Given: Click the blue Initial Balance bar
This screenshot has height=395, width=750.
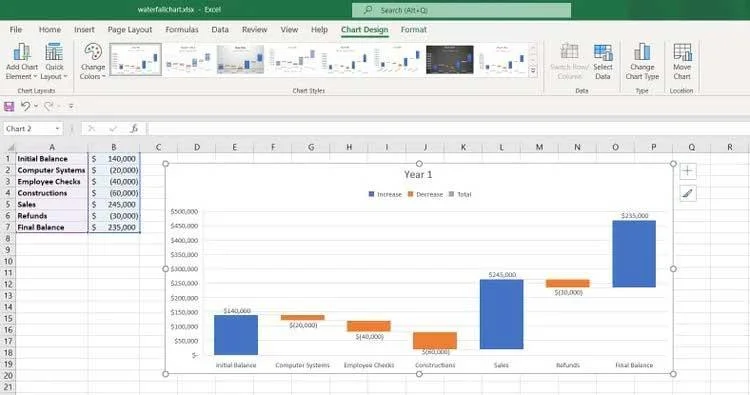Looking at the screenshot, I should [x=236, y=335].
